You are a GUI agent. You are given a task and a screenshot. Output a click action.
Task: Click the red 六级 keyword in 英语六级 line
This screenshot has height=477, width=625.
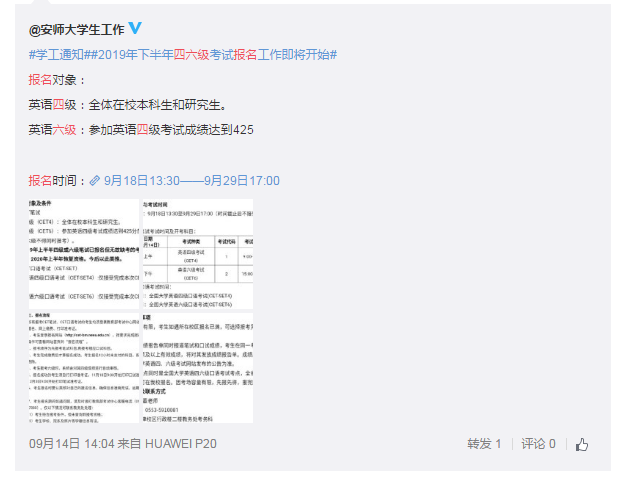[x=64, y=130]
